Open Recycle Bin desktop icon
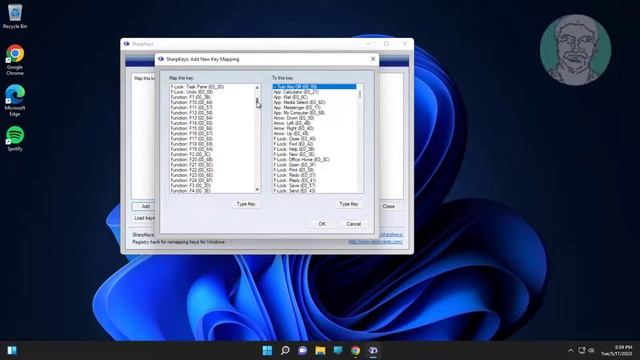Viewport: 640px width, 360px height. tap(15, 16)
